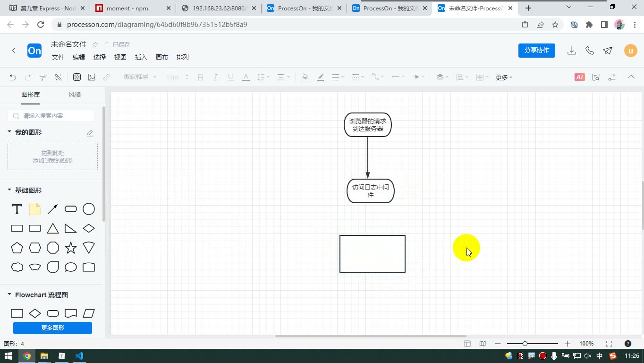Select the yellow note shape
The height and width of the screenshot is (363, 644).
[x=35, y=209]
